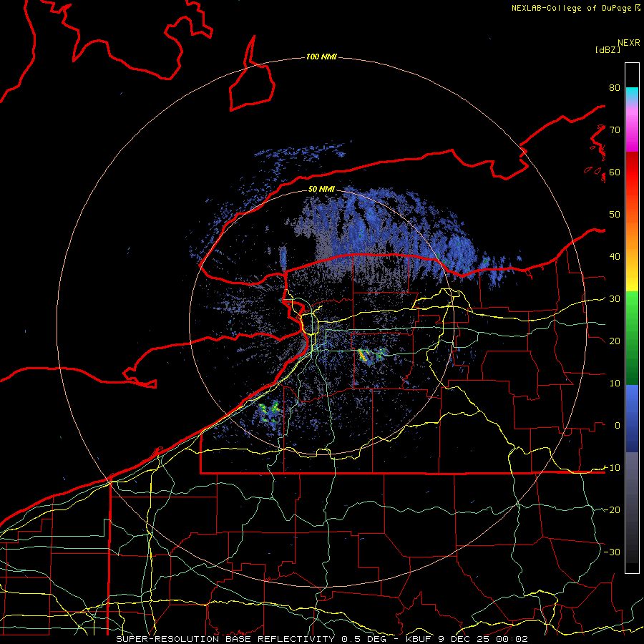Click the 70 value on dBZ scale
The height and width of the screenshot is (644, 644).
tap(615, 130)
